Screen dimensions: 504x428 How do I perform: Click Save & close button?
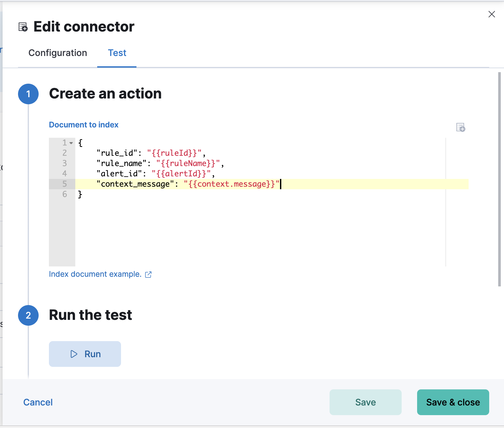point(453,402)
